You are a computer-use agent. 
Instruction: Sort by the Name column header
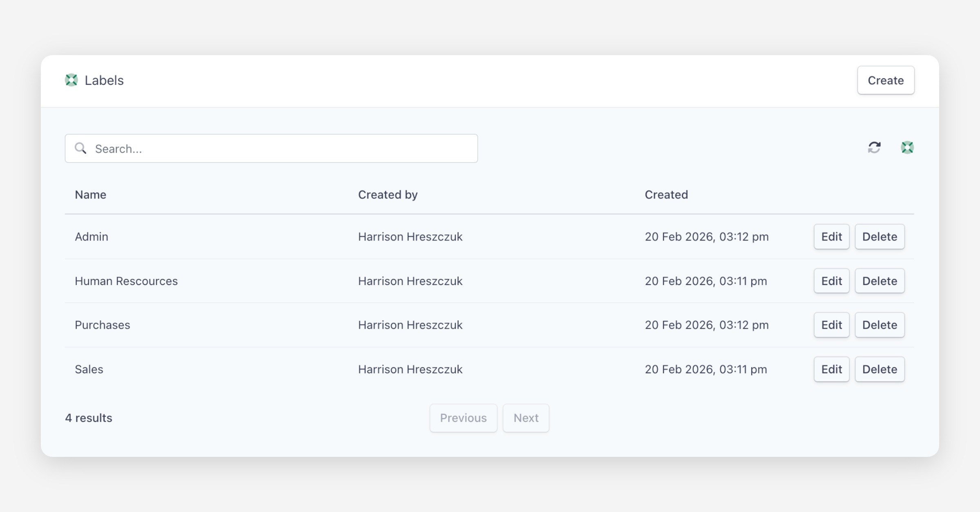91,195
